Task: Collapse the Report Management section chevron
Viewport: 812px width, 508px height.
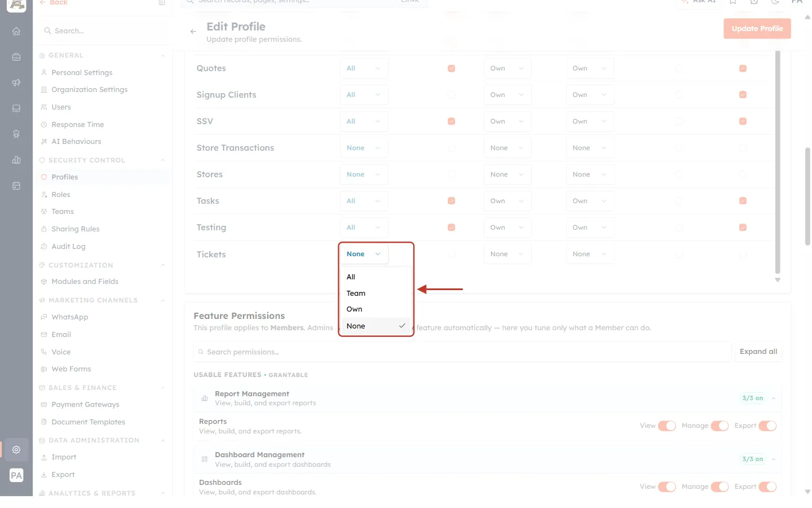Action: [x=774, y=398]
